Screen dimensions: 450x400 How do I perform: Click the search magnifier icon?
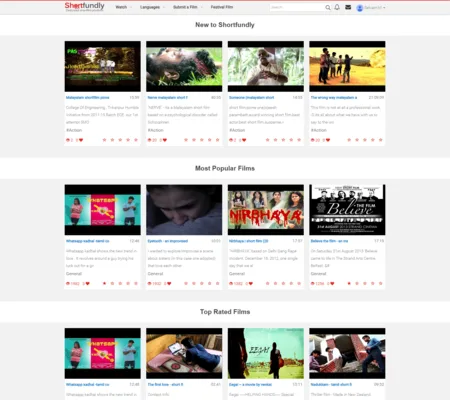pos(328,7)
